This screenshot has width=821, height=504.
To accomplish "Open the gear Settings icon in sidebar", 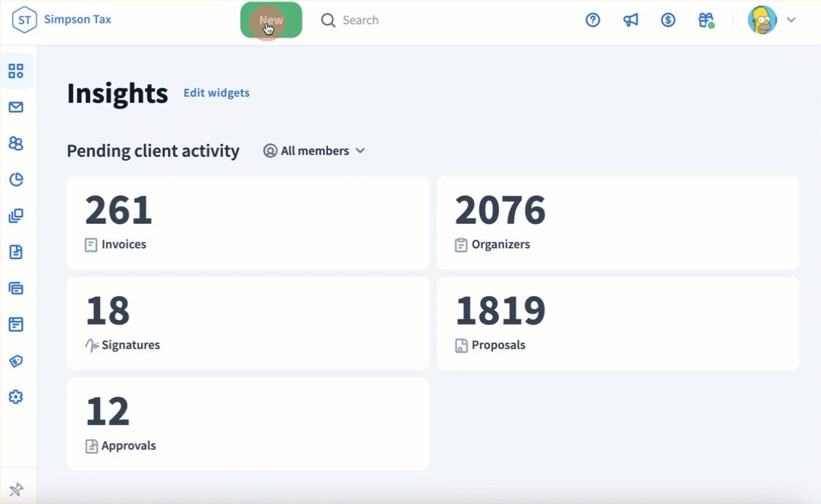I will (x=16, y=397).
